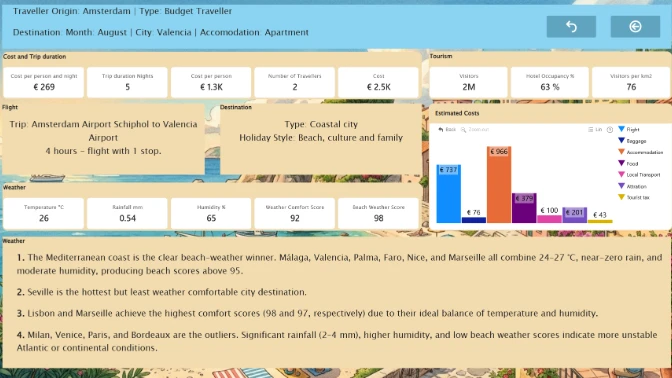
Task: Click the Lin scale option in the chart toolbar
Action: click(x=595, y=129)
